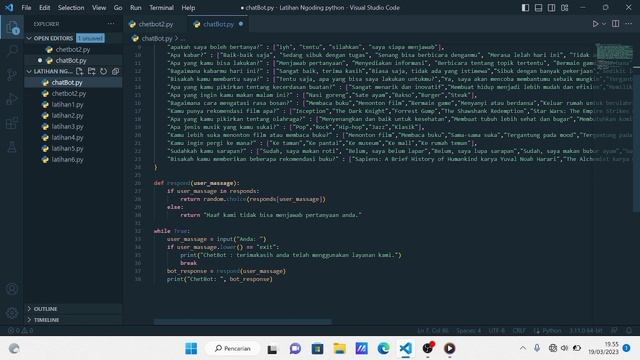
Task: Open the status bar notifications bell
Action: [x=629, y=331]
